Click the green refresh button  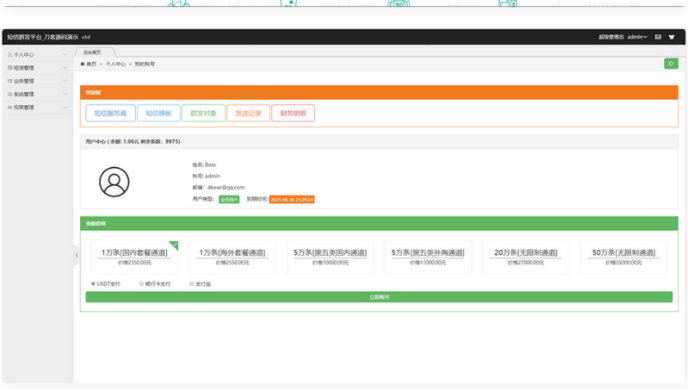coord(671,64)
